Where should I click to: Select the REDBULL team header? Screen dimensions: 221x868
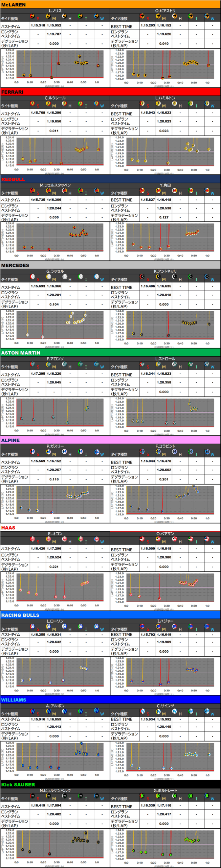pyautogui.click(x=110, y=179)
